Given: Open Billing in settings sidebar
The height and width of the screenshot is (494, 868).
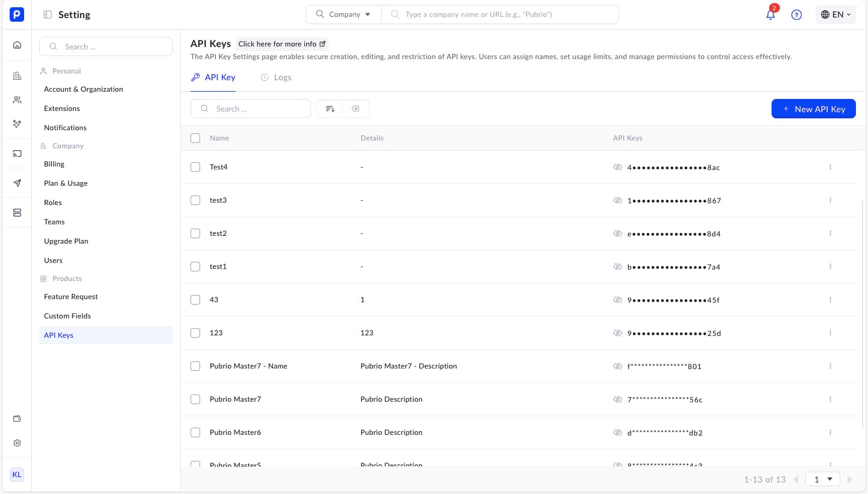Looking at the screenshot, I should pos(54,164).
